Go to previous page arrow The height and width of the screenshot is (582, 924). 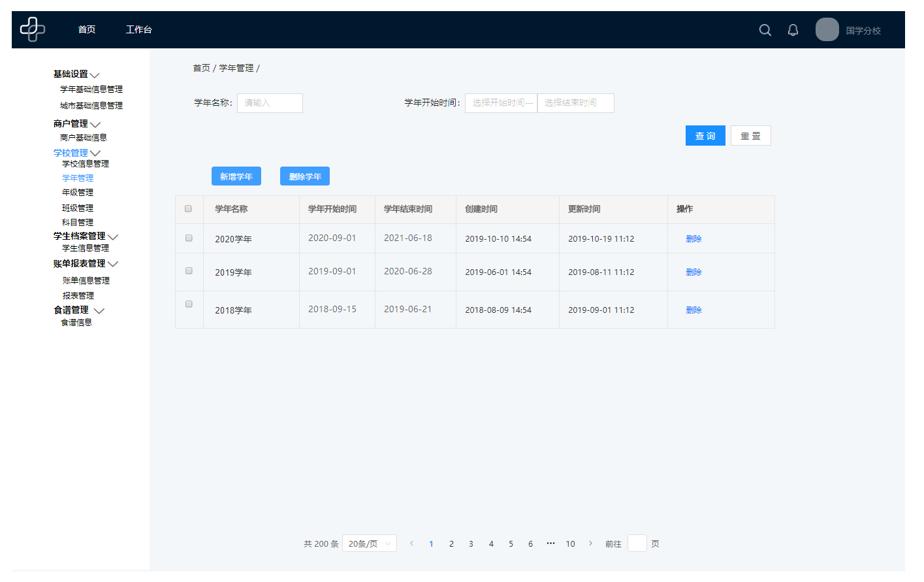(411, 543)
